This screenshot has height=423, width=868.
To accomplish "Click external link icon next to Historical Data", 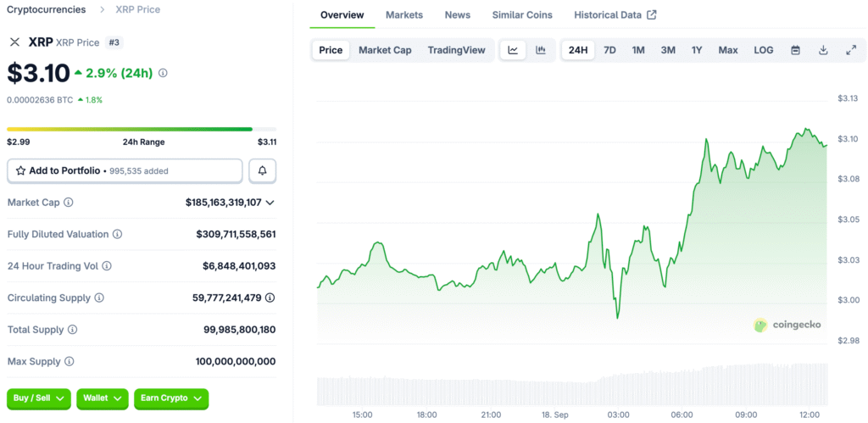I will pyautogui.click(x=652, y=15).
